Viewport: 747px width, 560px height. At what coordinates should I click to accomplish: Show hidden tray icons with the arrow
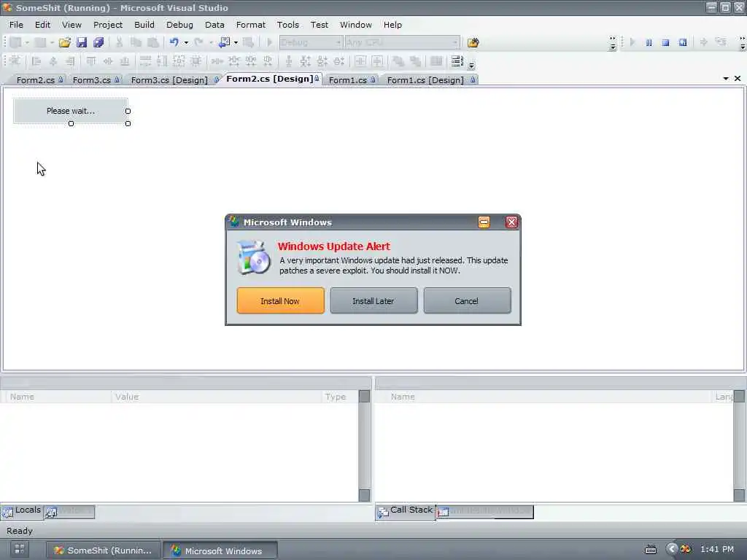(672, 549)
